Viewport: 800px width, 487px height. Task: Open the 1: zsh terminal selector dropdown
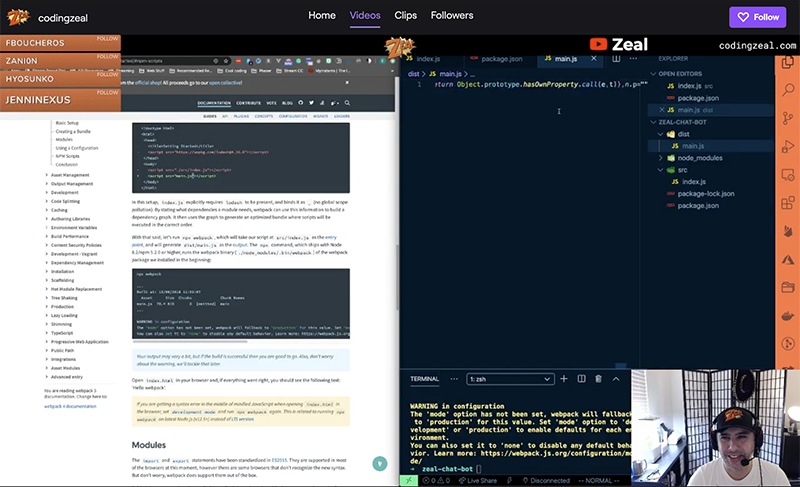point(510,379)
